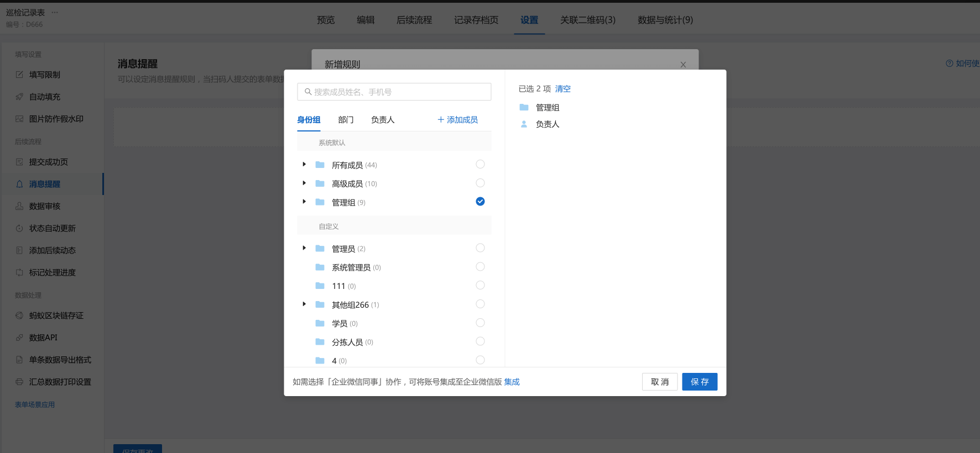Screen dimensions: 980x453
Task: Open the 数据与统计(9) top tab
Action: click(x=665, y=20)
